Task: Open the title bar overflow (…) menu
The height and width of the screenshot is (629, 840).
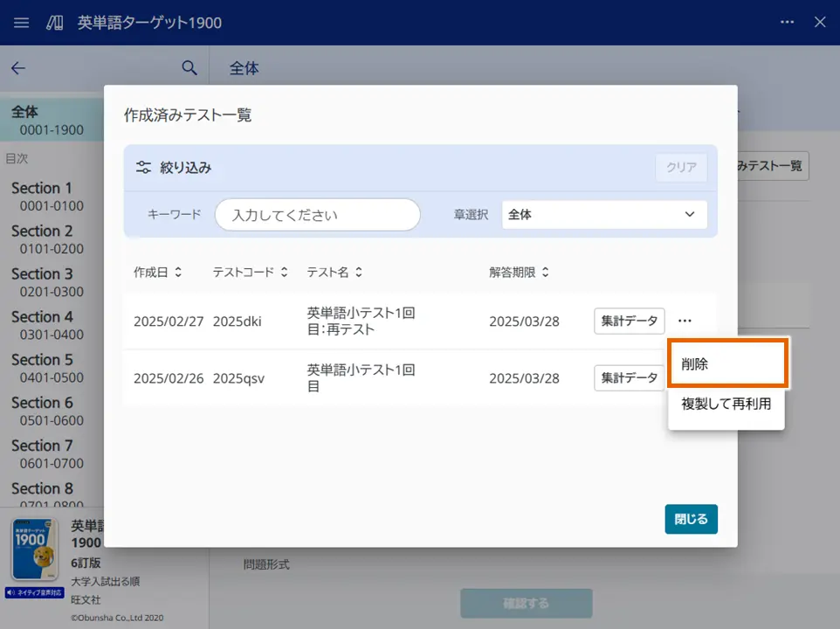Action: click(785, 23)
